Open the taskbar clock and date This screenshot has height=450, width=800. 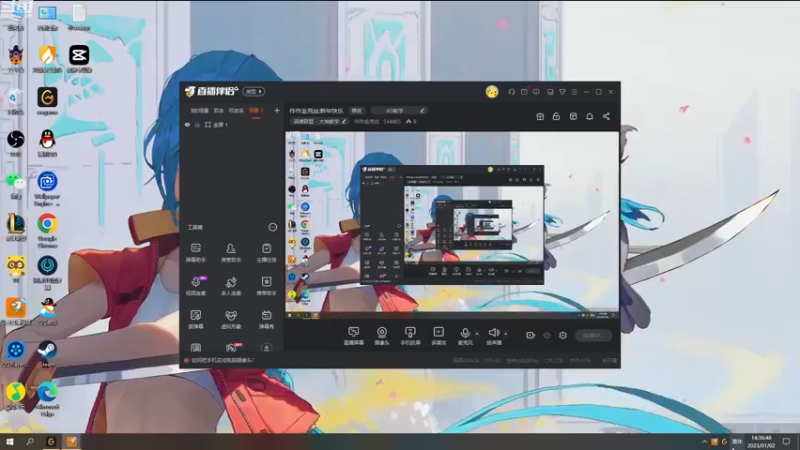point(761,442)
